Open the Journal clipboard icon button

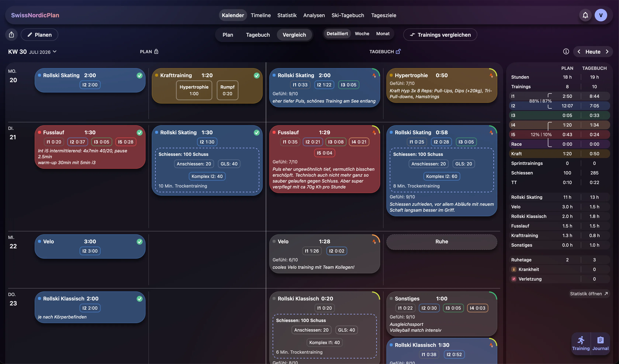(600, 343)
